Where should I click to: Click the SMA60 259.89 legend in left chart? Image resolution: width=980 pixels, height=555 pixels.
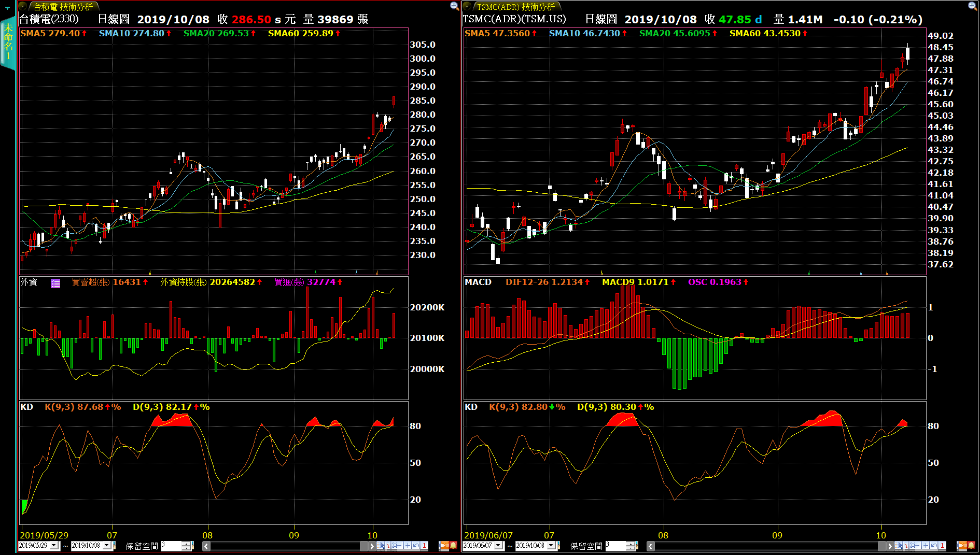304,33
